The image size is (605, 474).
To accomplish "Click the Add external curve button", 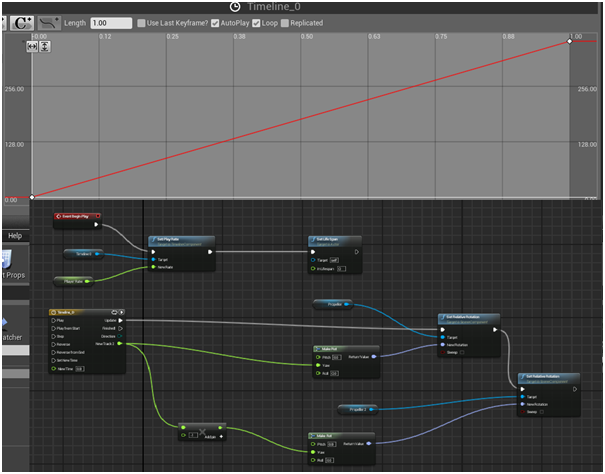I will 49,23.
